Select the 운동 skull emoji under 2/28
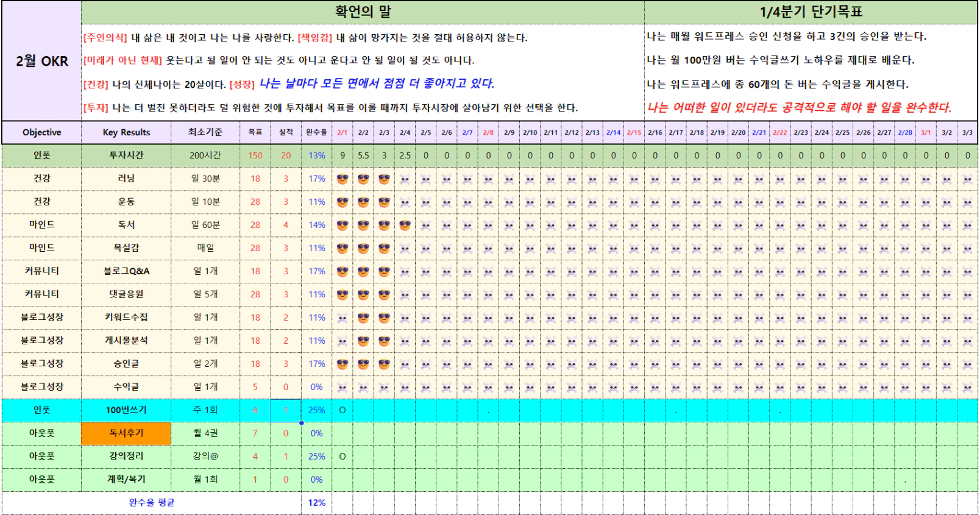Screen dimensions: 980x515 905,202
